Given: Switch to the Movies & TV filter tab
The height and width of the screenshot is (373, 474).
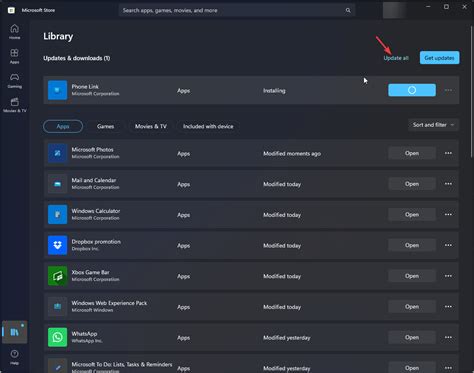Looking at the screenshot, I should click(x=151, y=126).
